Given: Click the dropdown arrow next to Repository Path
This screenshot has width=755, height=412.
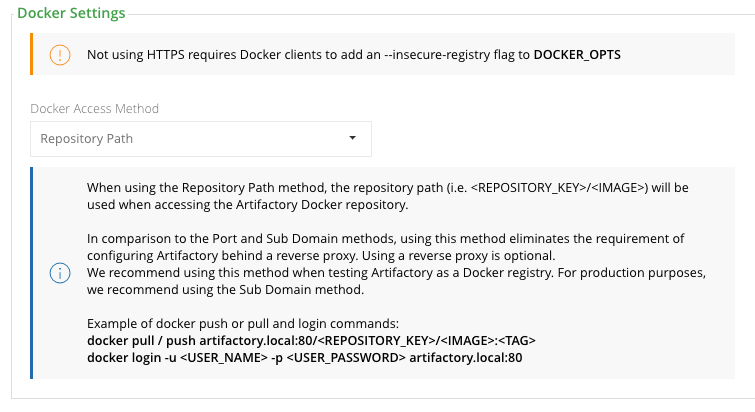Looking at the screenshot, I should pos(352,138).
